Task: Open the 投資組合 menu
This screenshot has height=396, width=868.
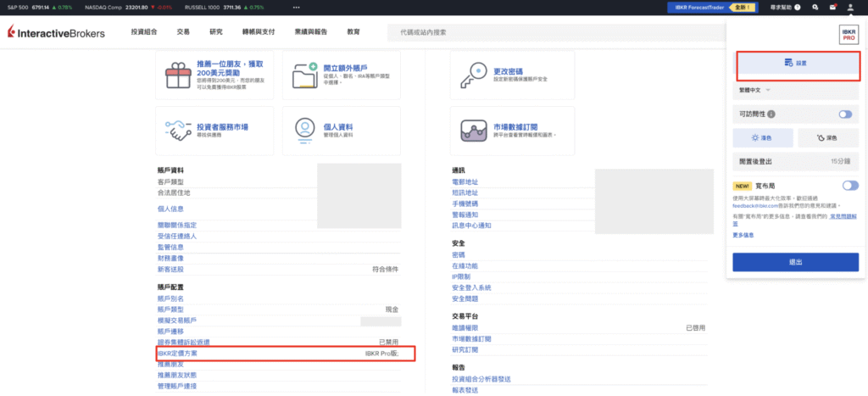Action: point(144,32)
